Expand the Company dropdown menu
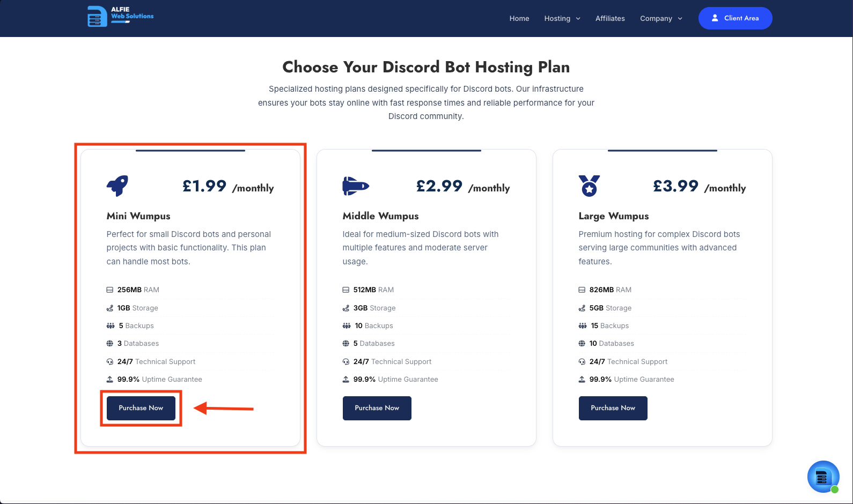The height and width of the screenshot is (504, 853). 661,18
